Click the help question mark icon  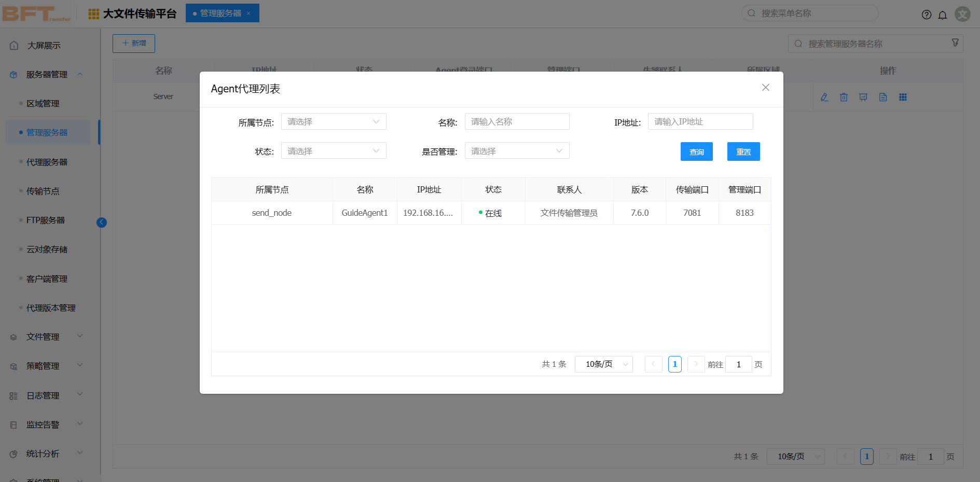(926, 15)
